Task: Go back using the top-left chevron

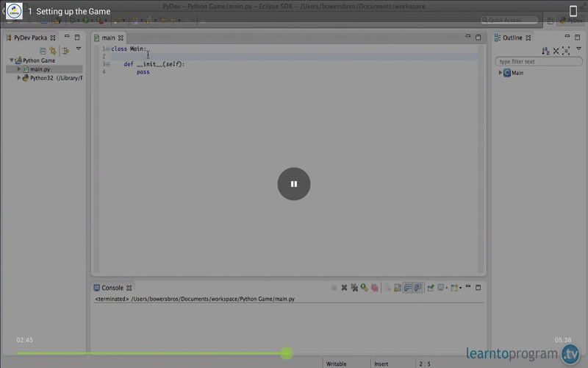Action: (x=3, y=11)
